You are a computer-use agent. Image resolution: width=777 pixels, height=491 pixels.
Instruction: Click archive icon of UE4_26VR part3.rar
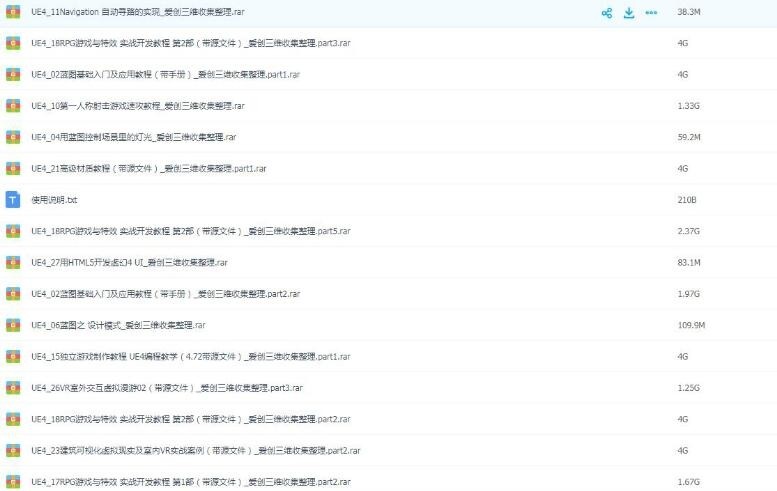click(13, 387)
